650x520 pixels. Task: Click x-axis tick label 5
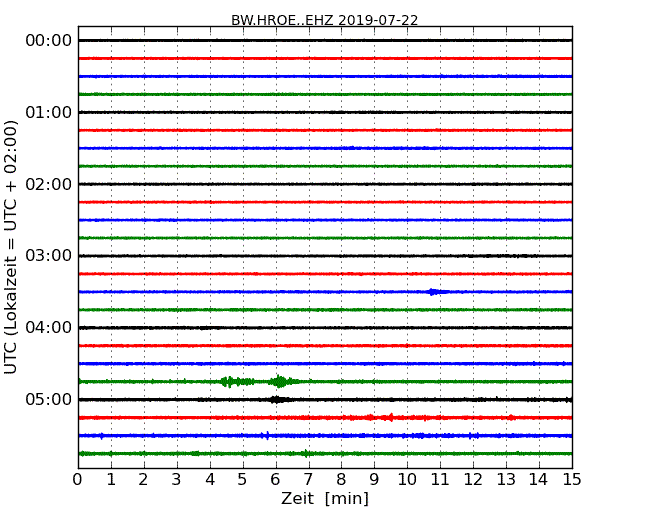[x=242, y=480]
